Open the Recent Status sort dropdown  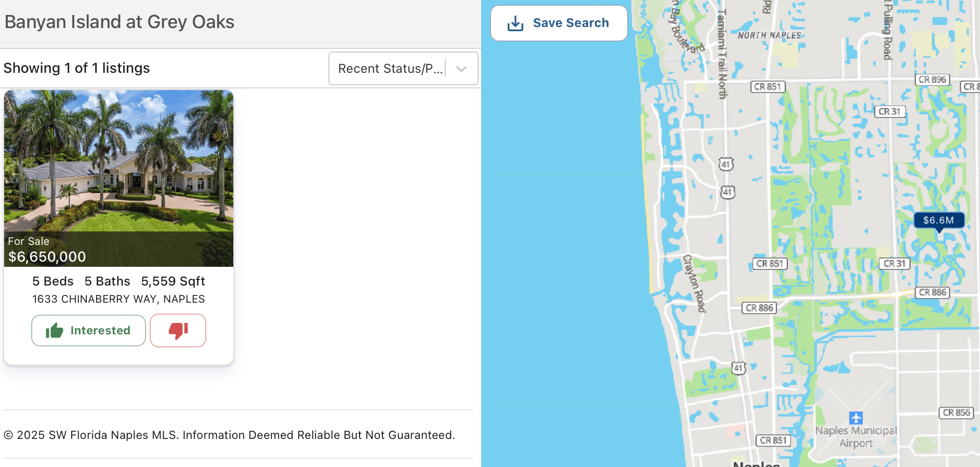click(390, 69)
